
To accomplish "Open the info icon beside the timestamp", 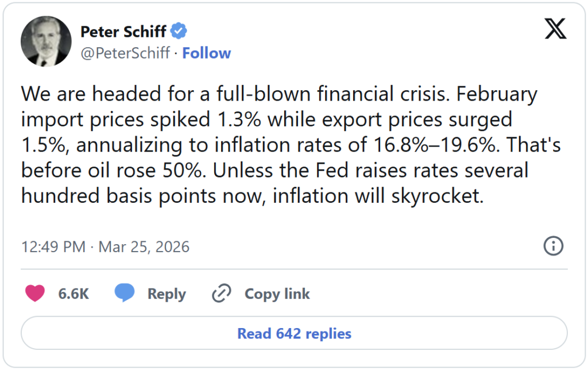I will (553, 246).
